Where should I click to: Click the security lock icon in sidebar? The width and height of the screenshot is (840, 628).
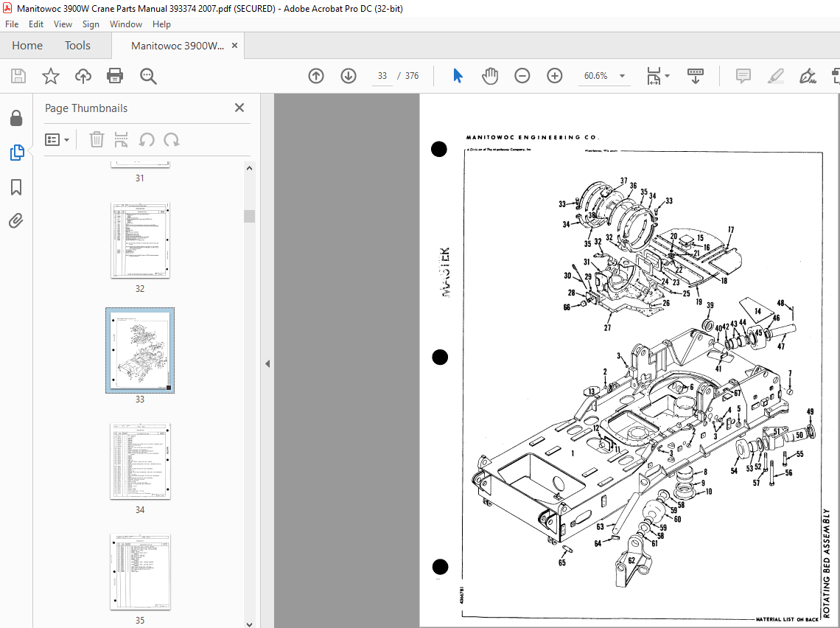(x=17, y=118)
